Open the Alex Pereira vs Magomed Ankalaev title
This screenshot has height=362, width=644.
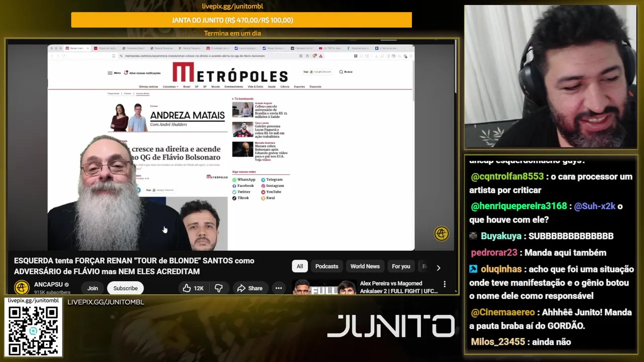pos(398,287)
